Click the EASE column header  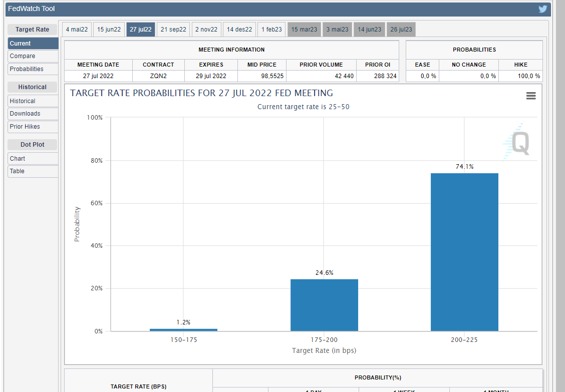(422, 65)
